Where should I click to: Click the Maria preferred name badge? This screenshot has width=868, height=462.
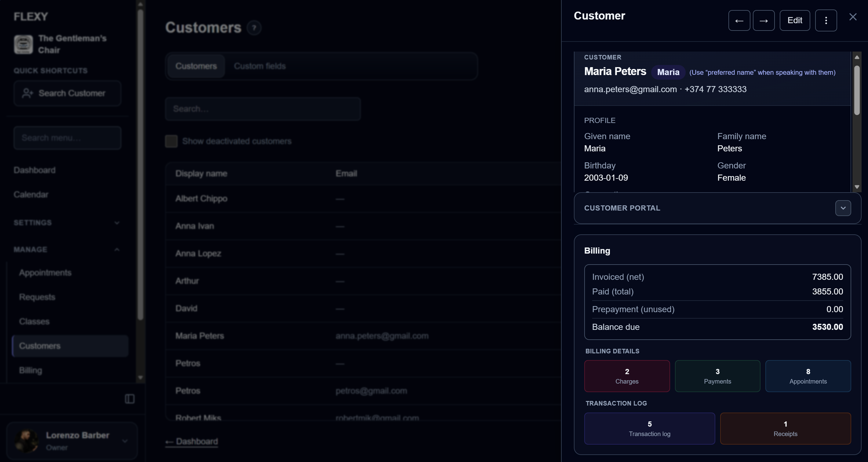tap(668, 72)
